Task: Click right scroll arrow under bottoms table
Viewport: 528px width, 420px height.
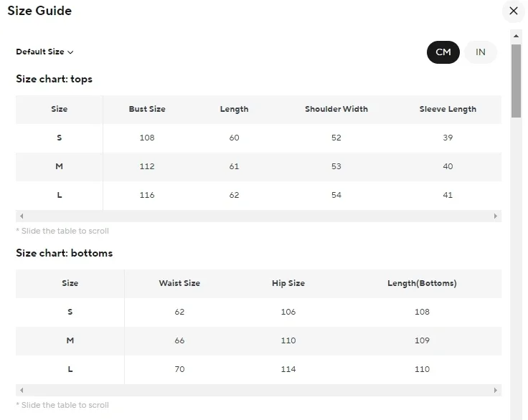Action: click(x=496, y=390)
